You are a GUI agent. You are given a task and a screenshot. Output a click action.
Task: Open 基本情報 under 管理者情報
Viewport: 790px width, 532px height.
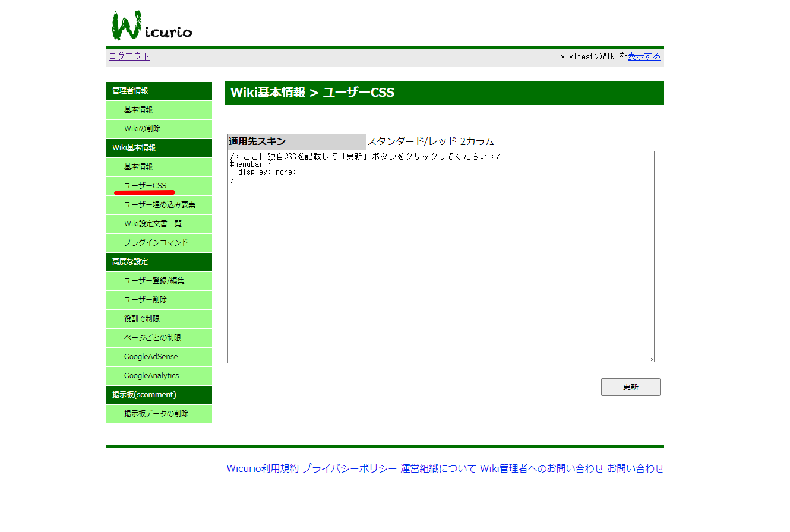tap(138, 110)
